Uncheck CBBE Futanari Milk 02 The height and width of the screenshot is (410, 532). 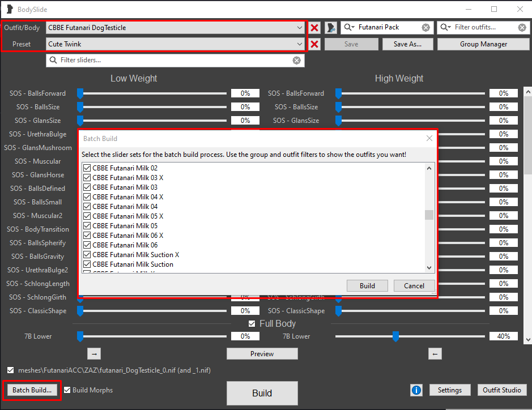click(87, 168)
